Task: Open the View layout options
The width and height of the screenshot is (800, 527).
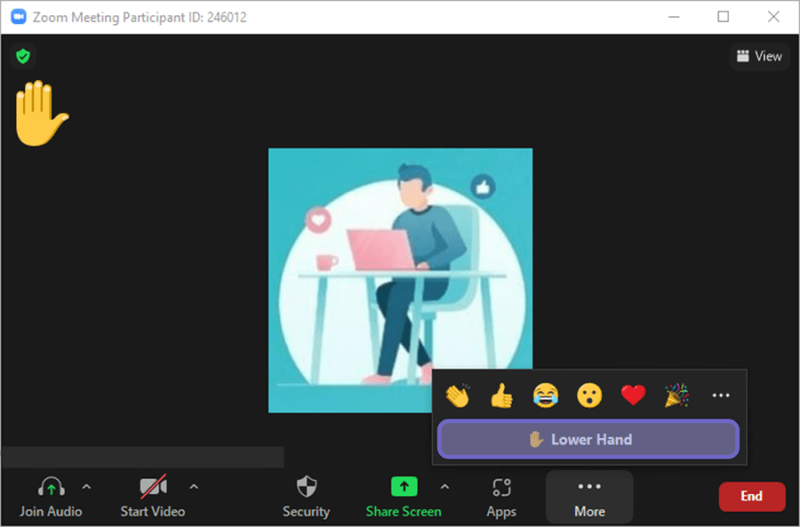Action: click(760, 56)
